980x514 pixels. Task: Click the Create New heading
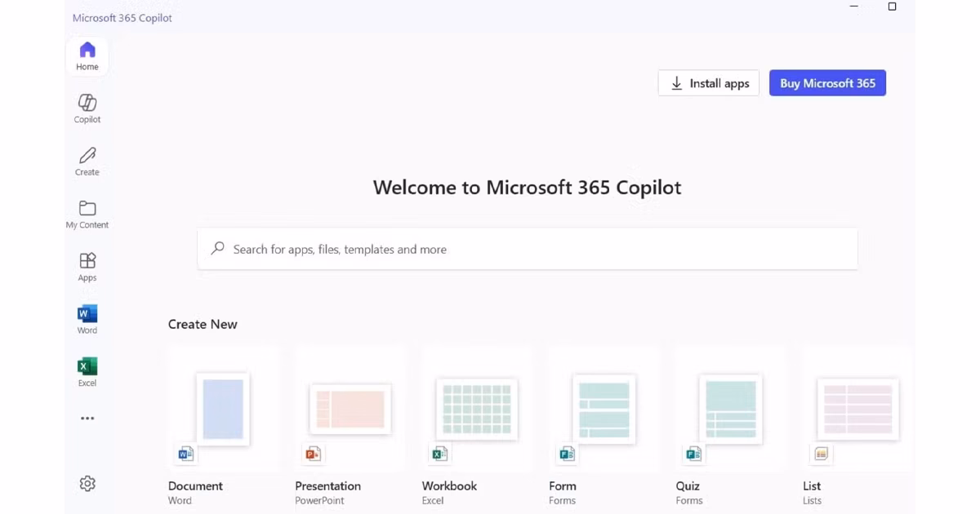203,324
